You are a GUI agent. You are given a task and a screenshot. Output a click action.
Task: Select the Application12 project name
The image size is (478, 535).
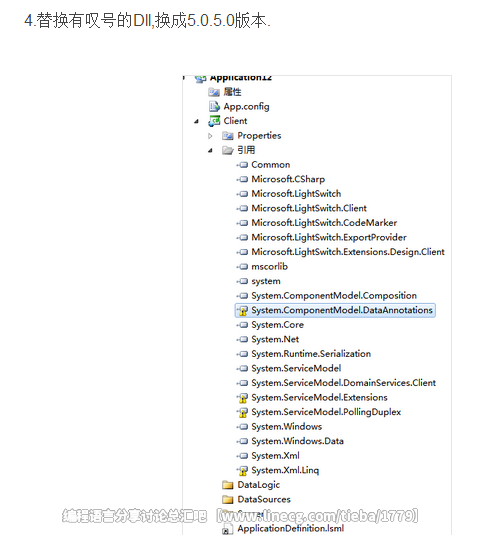pyautogui.click(x=241, y=78)
